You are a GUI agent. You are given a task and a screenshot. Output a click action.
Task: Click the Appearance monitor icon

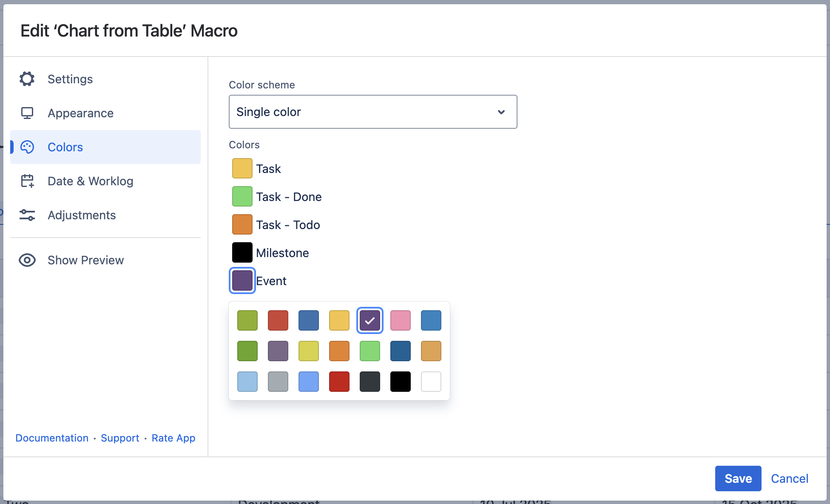point(27,113)
